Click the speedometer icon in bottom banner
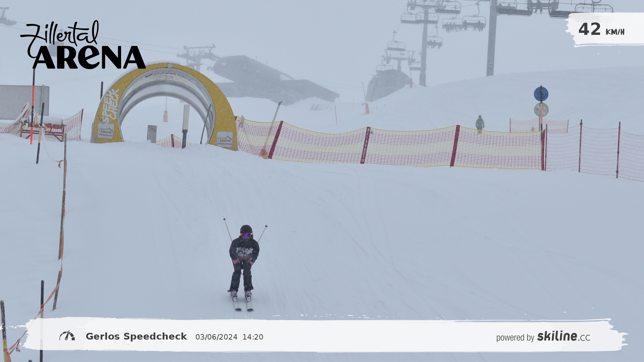Viewport: 644px width, 362px height. click(x=67, y=336)
